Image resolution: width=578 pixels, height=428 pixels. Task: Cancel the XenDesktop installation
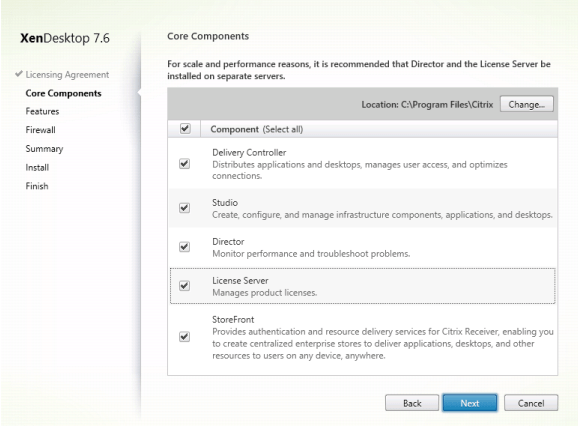point(531,403)
